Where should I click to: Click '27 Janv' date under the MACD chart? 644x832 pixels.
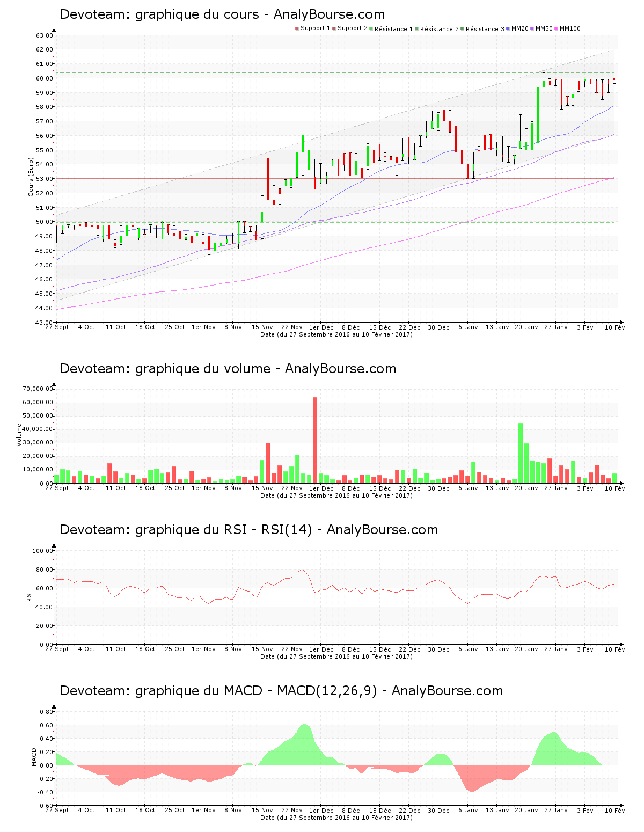point(556,811)
